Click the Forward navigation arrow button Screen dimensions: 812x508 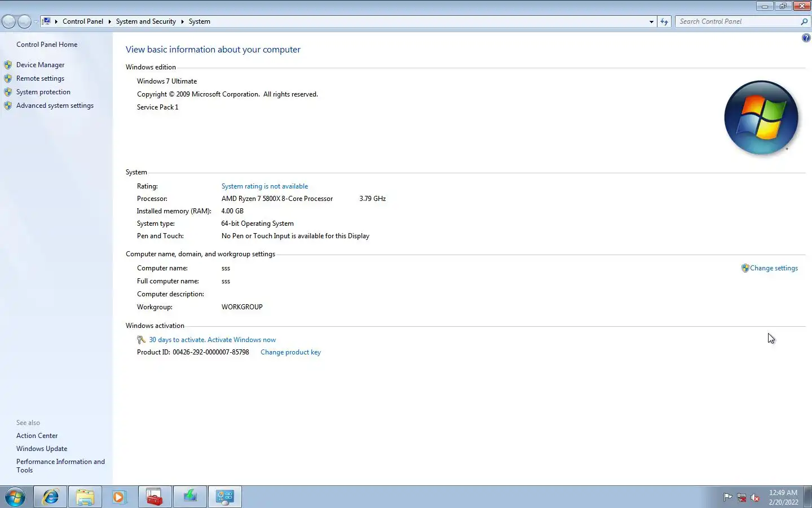pyautogui.click(x=24, y=21)
